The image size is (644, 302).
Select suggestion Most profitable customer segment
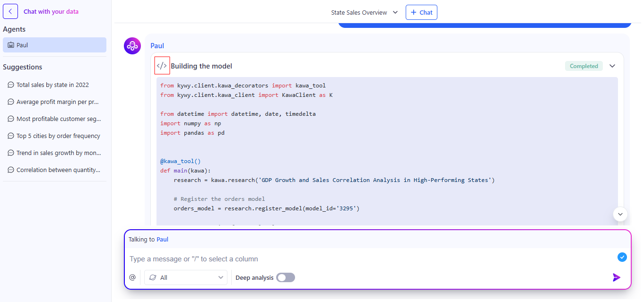(x=58, y=119)
